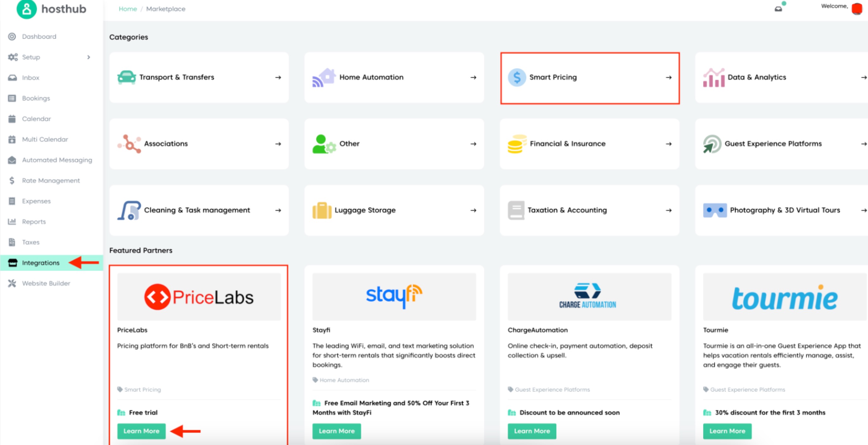Viewport: 868px width, 445px height.
Task: Click '30% discount for the first 3 months' text
Action: point(770,412)
